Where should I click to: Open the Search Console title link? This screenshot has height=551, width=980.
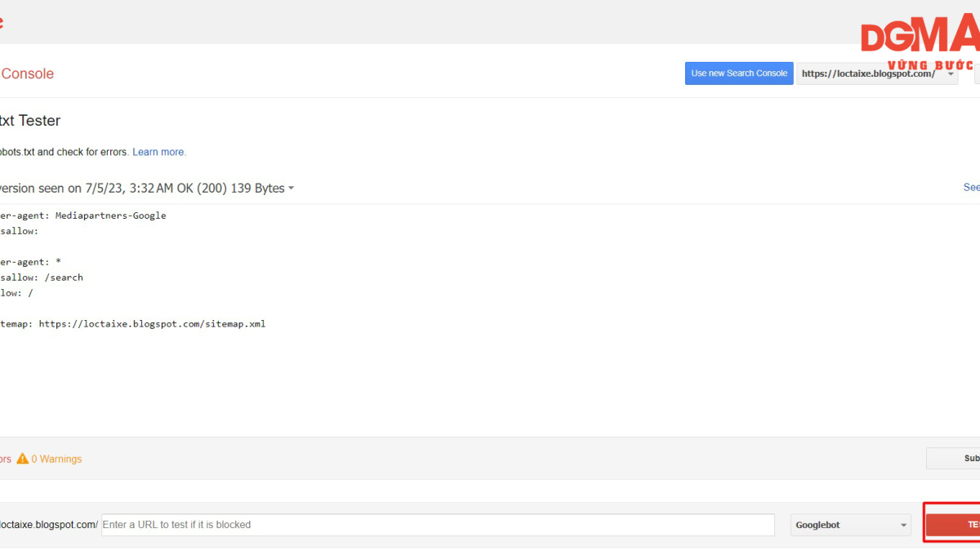tap(27, 73)
